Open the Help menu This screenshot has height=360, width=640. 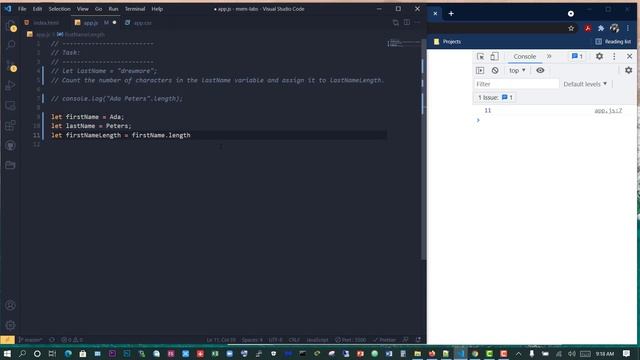pyautogui.click(x=157, y=9)
